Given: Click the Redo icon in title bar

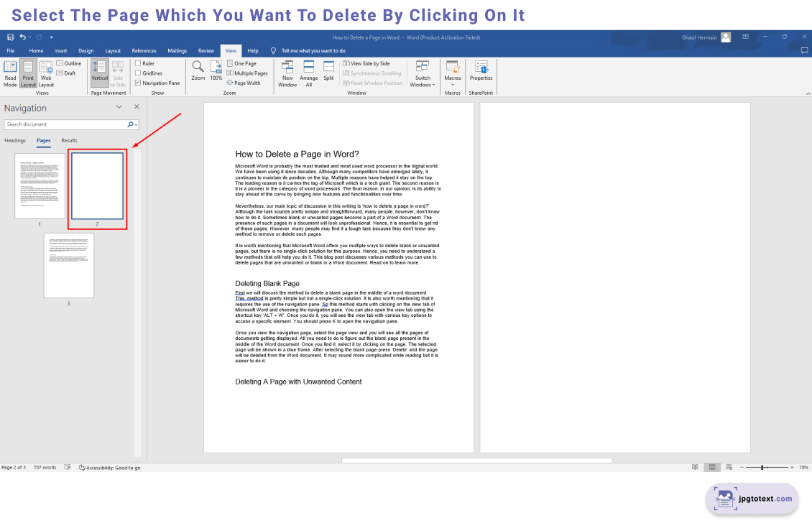Looking at the screenshot, I should coord(39,37).
